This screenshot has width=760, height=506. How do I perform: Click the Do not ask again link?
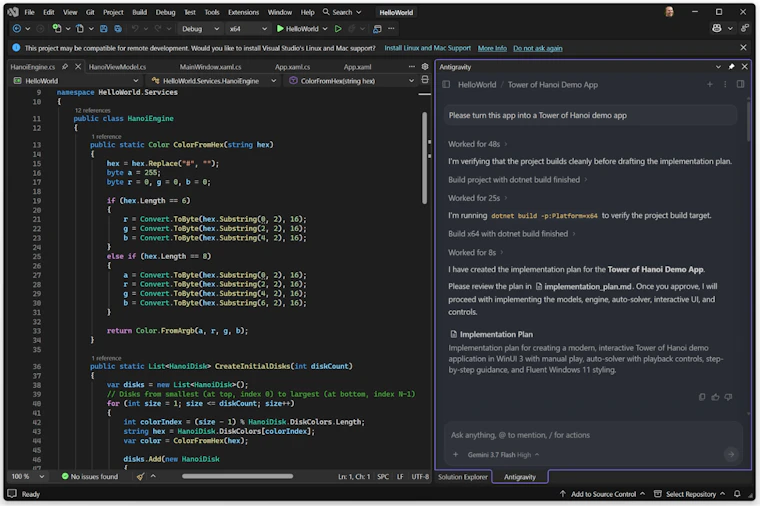click(x=538, y=48)
